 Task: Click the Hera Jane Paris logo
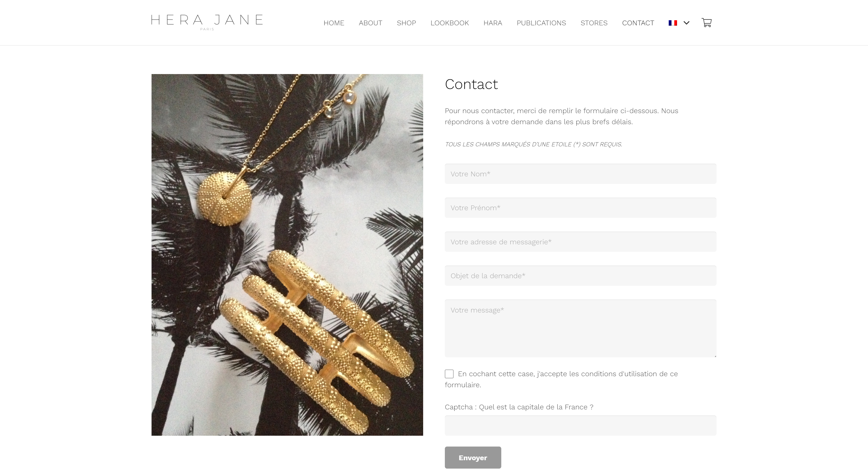[207, 22]
